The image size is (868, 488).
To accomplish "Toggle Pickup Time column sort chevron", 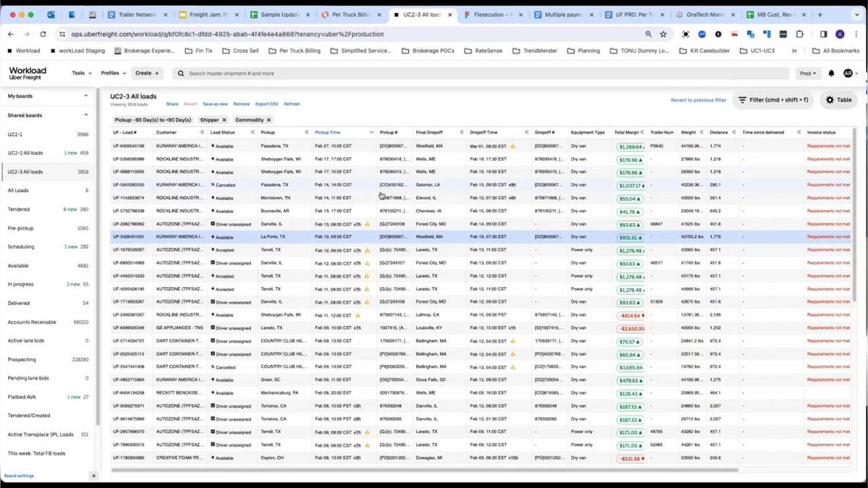I will click(x=372, y=132).
